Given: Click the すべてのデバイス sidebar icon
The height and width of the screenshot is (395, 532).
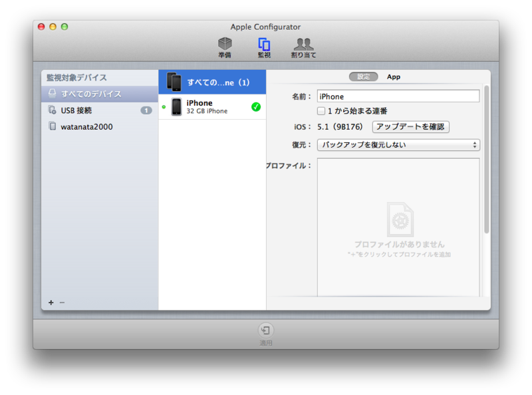Looking at the screenshot, I should [x=52, y=93].
